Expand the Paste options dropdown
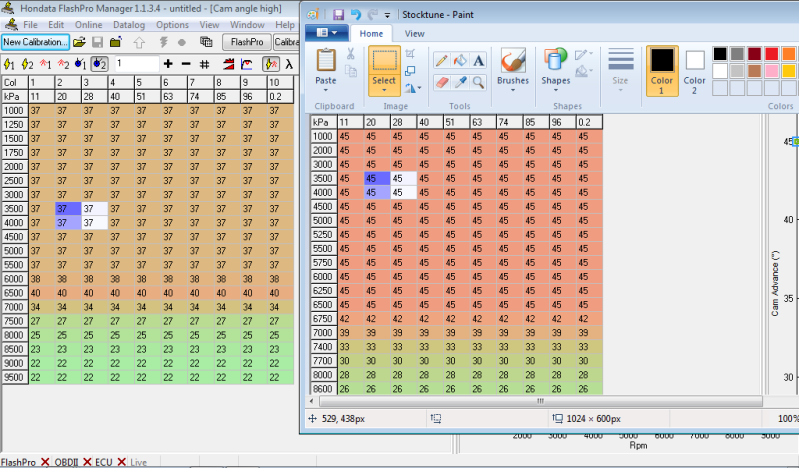 tap(326, 90)
